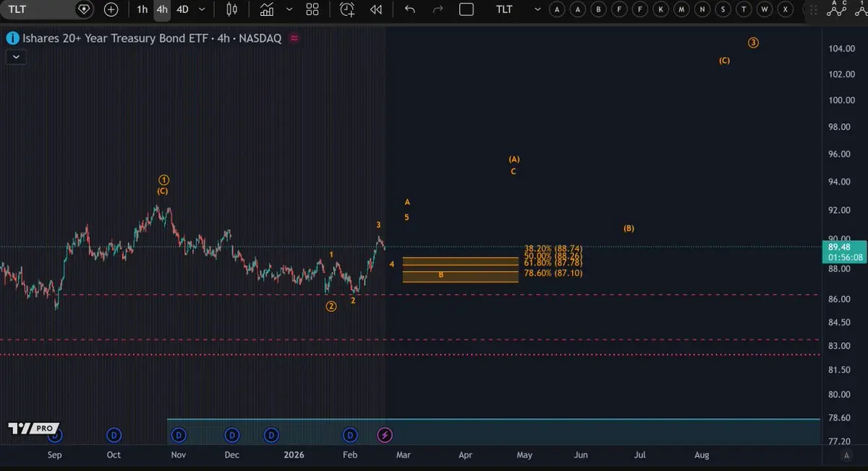Screen dimensions: 868x471
Task: Select the circled X quick button
Action: (786, 9)
